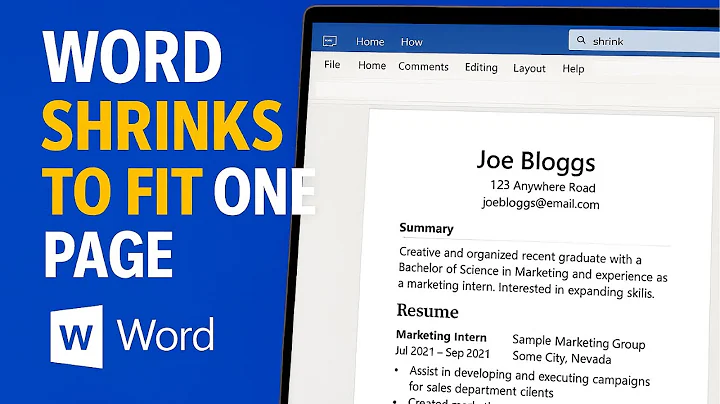
Task: Click the magnifier icon in the search box
Action: (x=581, y=40)
